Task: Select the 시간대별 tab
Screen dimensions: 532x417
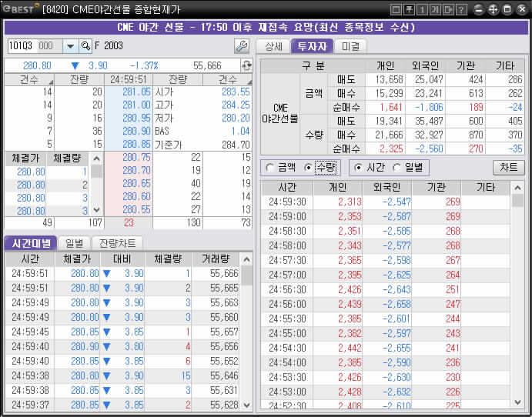Action: 31,243
